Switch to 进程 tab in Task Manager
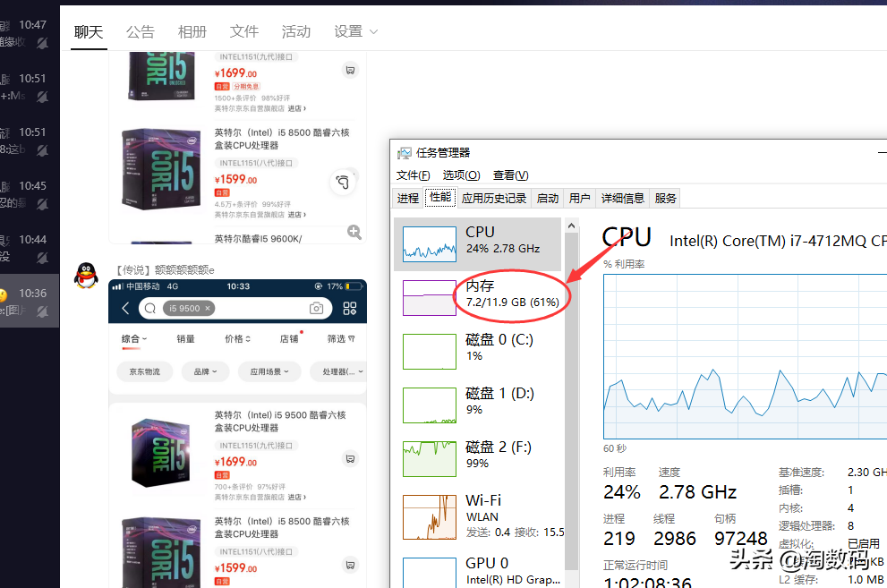The width and height of the screenshot is (887, 588). 408,198
